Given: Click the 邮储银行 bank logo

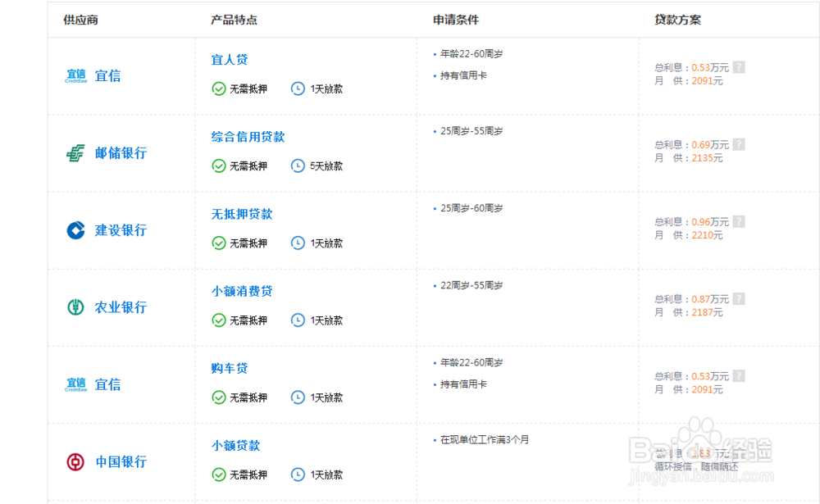Looking at the screenshot, I should tap(76, 153).
